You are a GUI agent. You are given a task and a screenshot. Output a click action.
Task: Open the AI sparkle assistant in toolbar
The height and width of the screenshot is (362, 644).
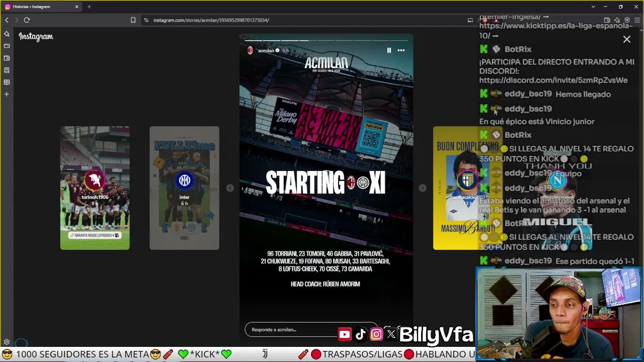(617, 20)
